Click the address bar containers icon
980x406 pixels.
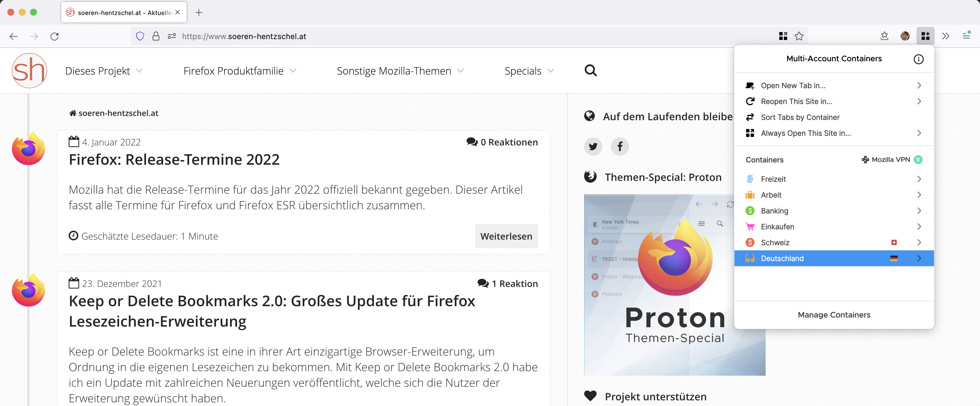pos(783,36)
